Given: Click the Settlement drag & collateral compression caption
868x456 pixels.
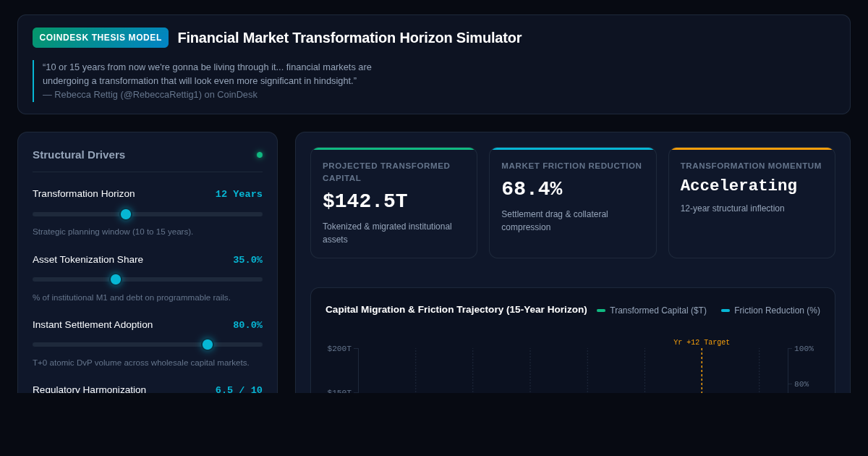Looking at the screenshot, I should [555, 221].
